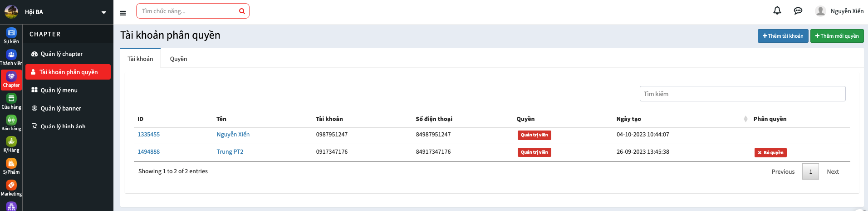The height and width of the screenshot is (211, 868).
Task: Open the Sự kiện sidebar icon
Action: [x=11, y=35]
